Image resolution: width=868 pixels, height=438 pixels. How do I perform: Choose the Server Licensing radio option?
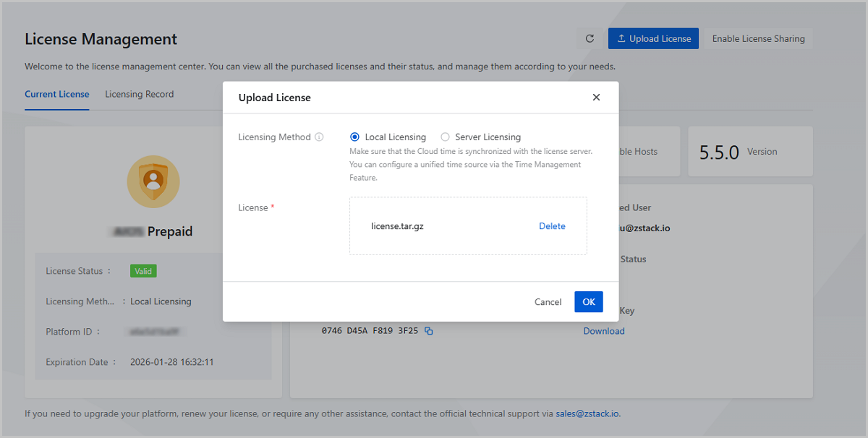[x=445, y=137]
